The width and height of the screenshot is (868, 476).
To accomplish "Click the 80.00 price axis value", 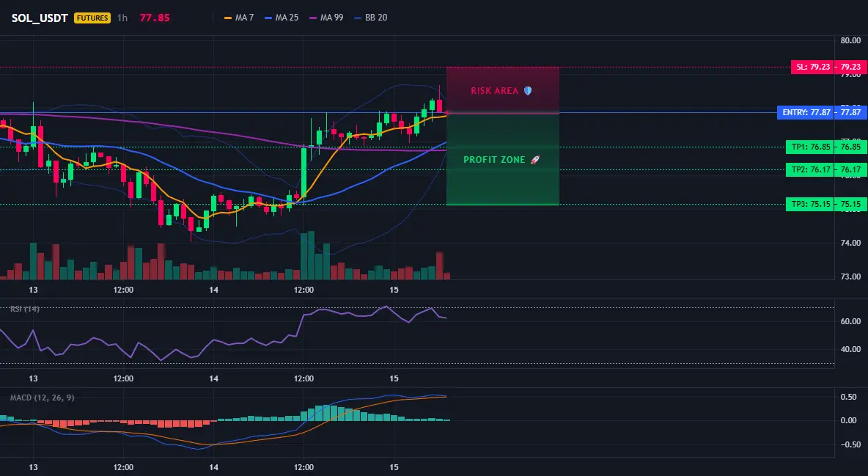I will (x=850, y=40).
